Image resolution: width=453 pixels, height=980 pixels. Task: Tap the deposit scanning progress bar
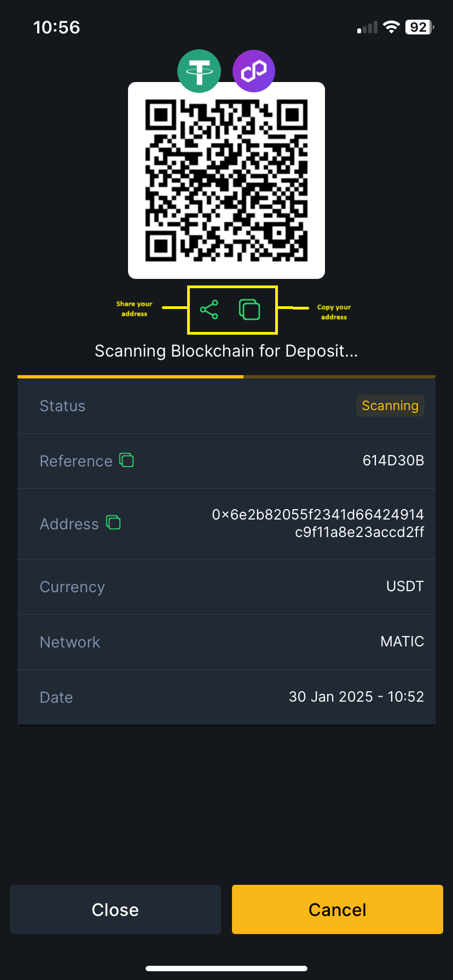click(226, 377)
